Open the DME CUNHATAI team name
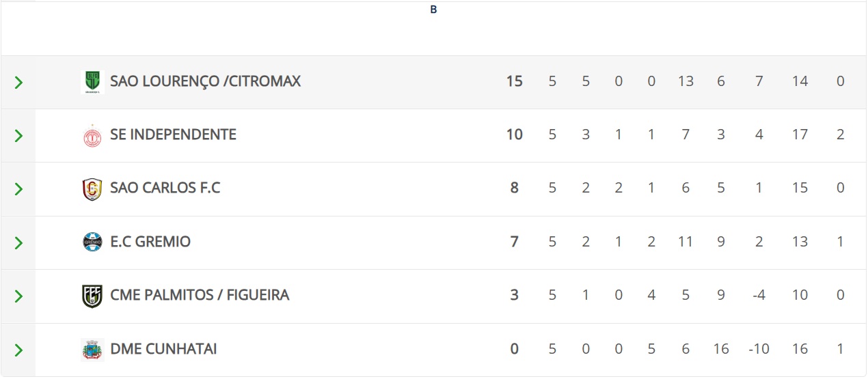The width and height of the screenshot is (868, 379). pyautogui.click(x=163, y=349)
